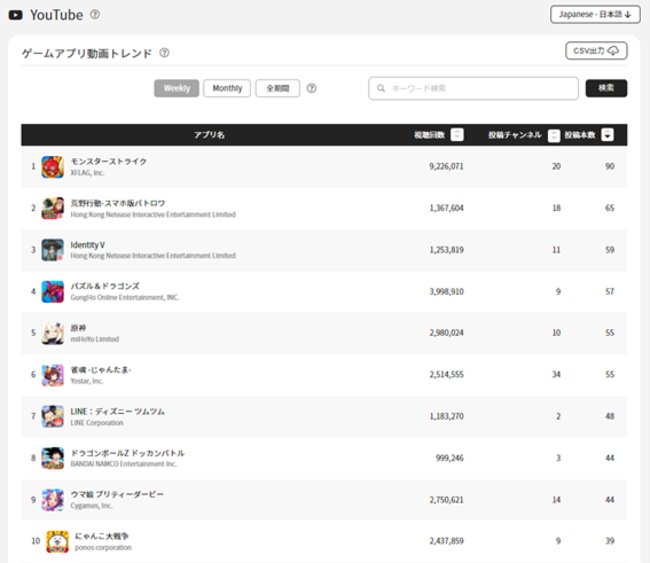Switch to the Monthly period
The height and width of the screenshot is (563, 650).
[x=227, y=88]
